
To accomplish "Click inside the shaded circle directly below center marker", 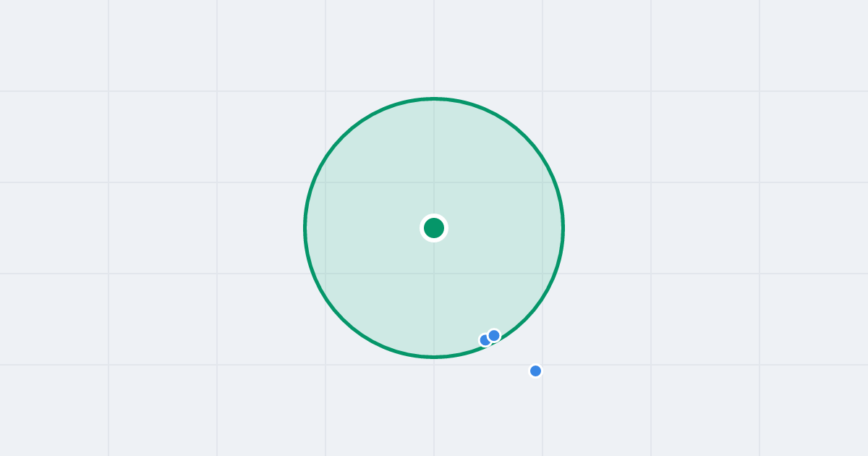I will 434,297.
